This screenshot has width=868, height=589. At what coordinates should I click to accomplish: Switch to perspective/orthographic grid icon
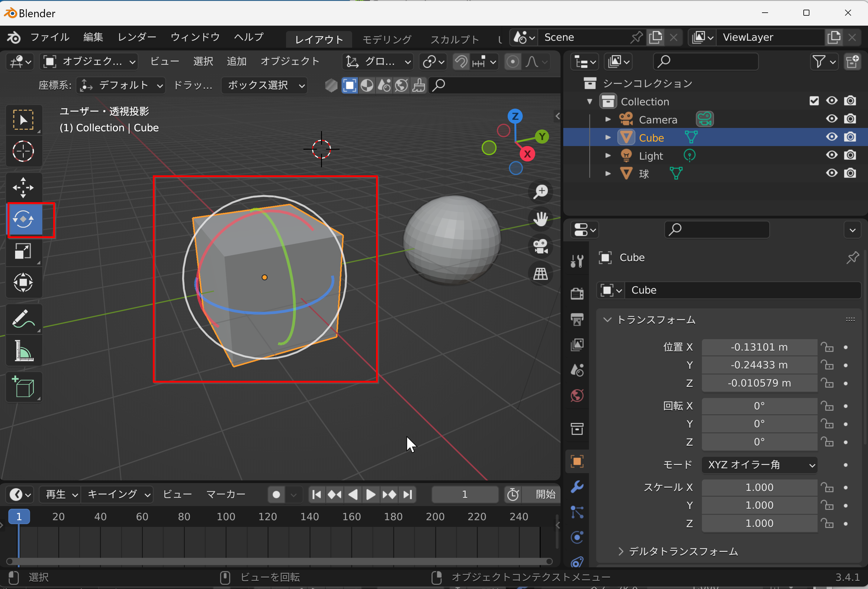click(x=540, y=274)
